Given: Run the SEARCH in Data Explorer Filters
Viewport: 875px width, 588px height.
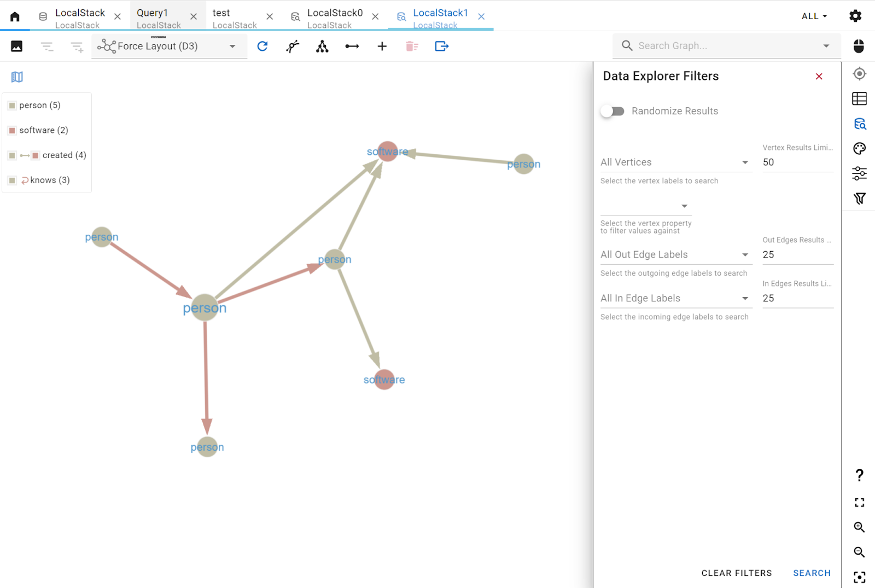Looking at the screenshot, I should tap(812, 573).
